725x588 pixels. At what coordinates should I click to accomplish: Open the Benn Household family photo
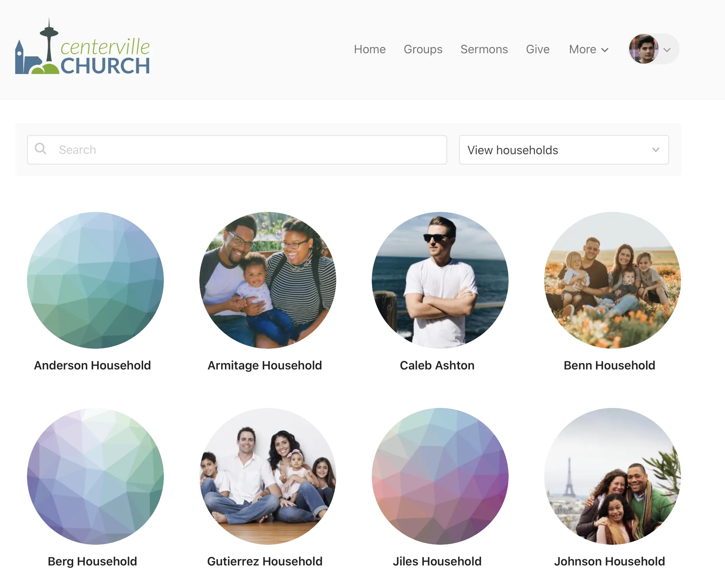pos(613,280)
